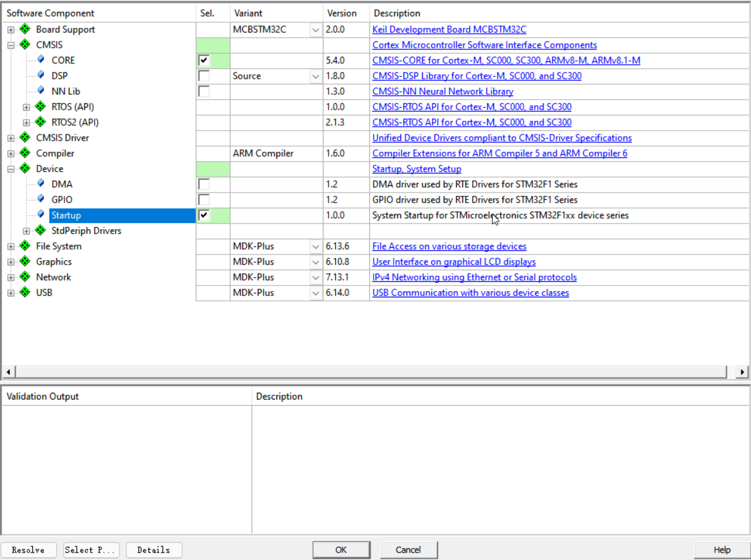The width and height of the screenshot is (751, 560).
Task: Collapse the CMSIS tree node
Action: click(x=11, y=45)
